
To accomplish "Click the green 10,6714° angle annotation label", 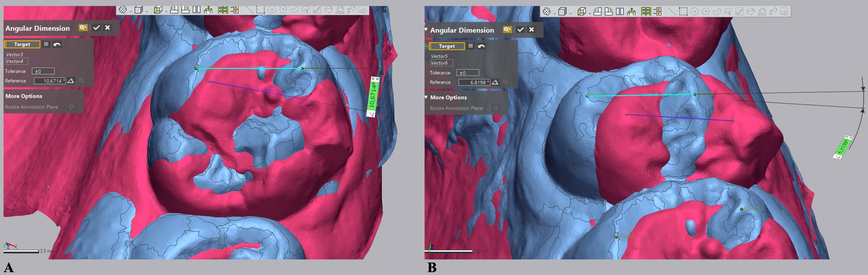I will [x=373, y=97].
